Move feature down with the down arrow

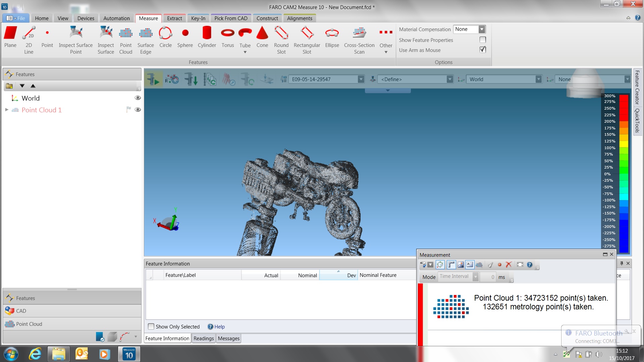click(x=22, y=86)
